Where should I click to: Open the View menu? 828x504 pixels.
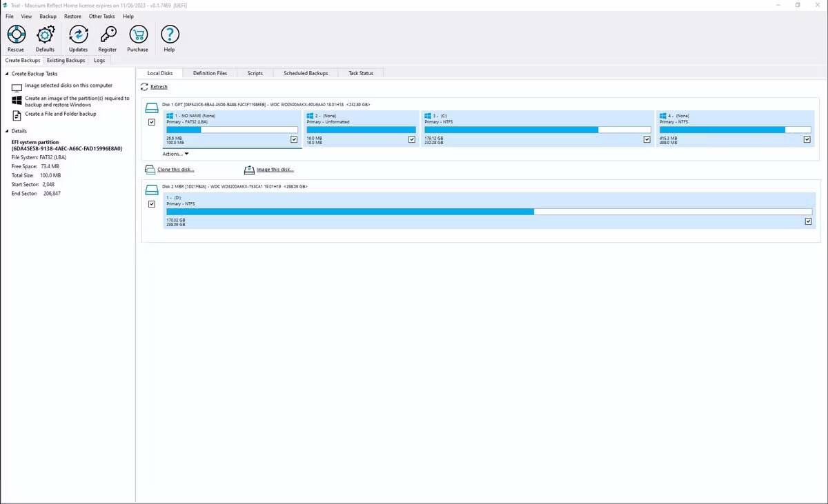(27, 16)
